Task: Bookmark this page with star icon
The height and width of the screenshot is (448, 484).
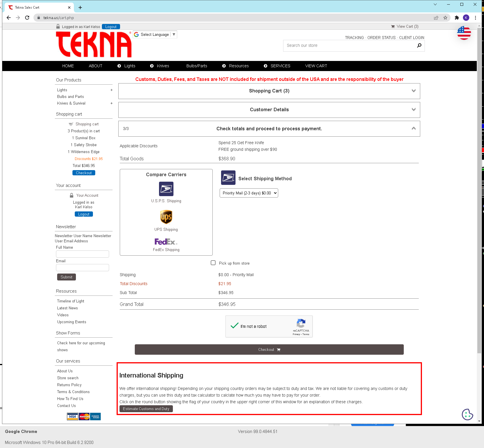Action: (445, 18)
